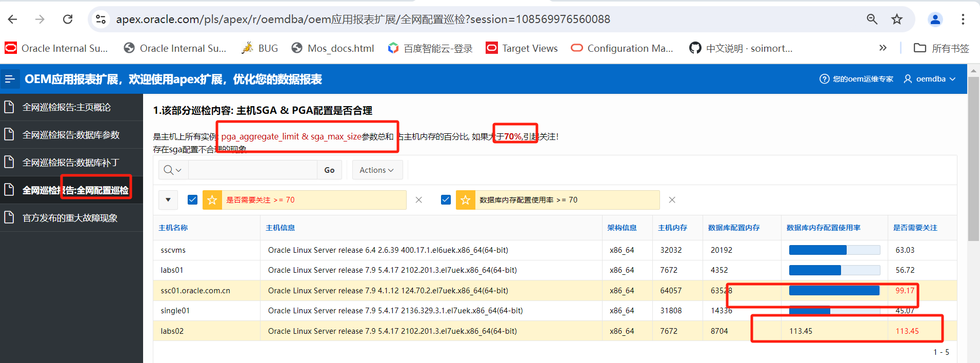
Task: Uncheck 数据库内存配置使用率 >= 70 highlight
Action: [x=446, y=200]
